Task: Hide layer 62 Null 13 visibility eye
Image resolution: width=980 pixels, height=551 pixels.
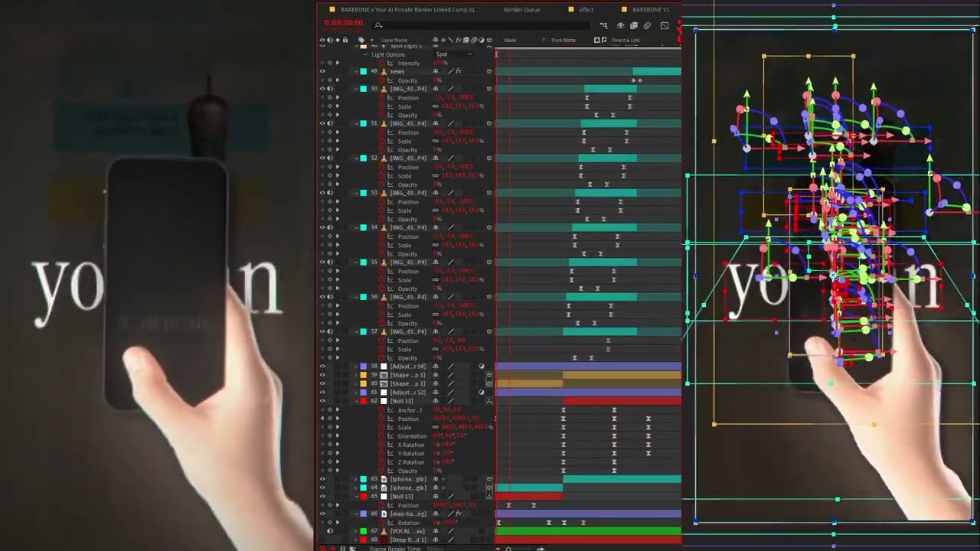Action: [x=322, y=401]
